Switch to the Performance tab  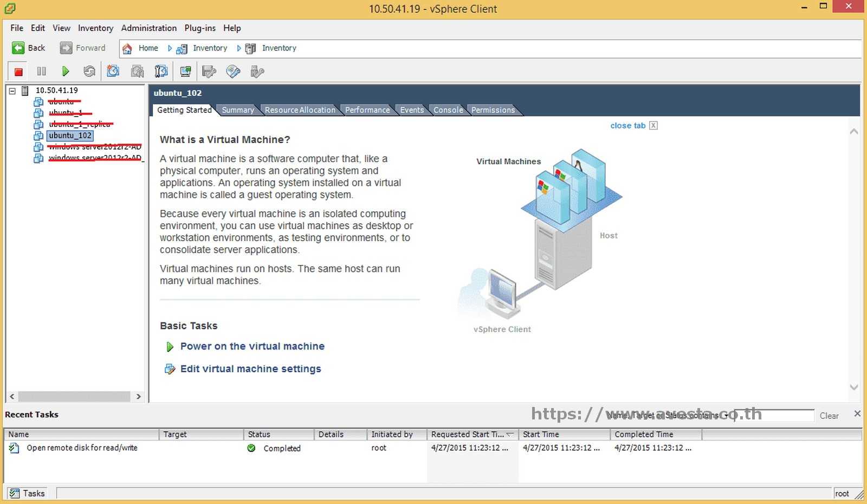coord(367,109)
